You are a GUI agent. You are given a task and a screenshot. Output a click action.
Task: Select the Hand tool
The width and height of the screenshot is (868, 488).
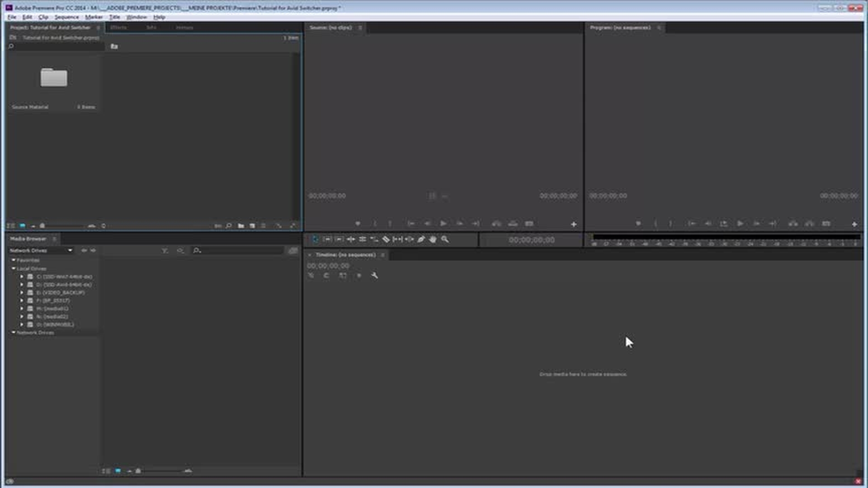[x=433, y=239]
